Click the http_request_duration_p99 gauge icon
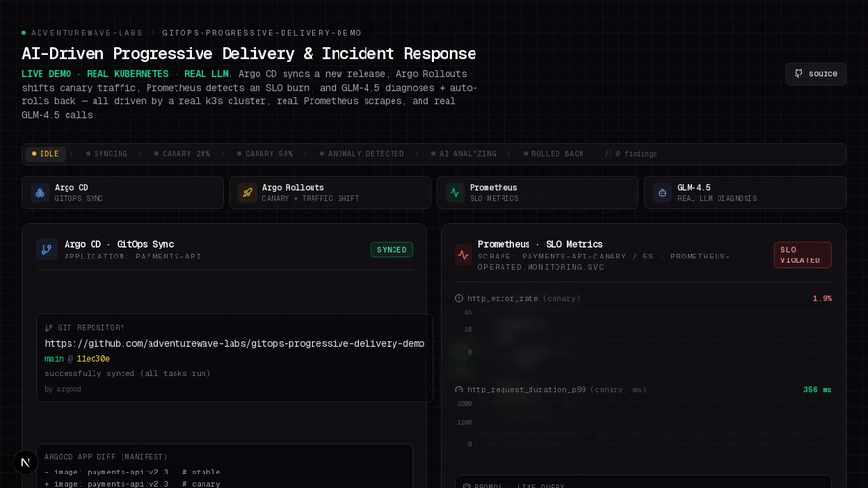 click(x=459, y=389)
